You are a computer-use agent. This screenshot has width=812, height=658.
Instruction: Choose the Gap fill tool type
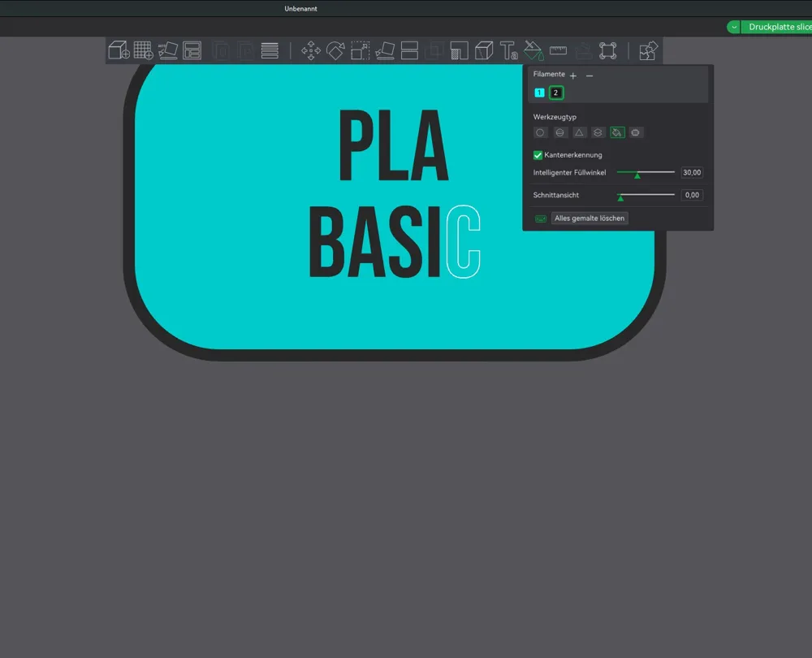point(636,132)
